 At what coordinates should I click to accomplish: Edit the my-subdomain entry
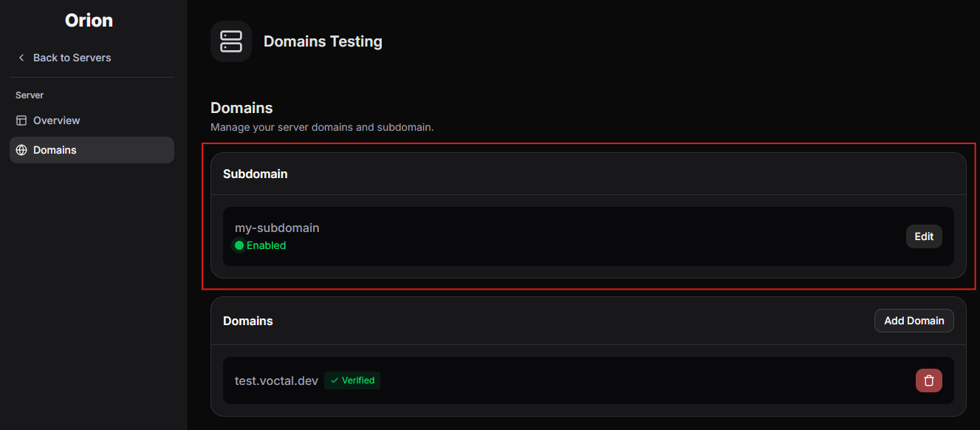[924, 236]
